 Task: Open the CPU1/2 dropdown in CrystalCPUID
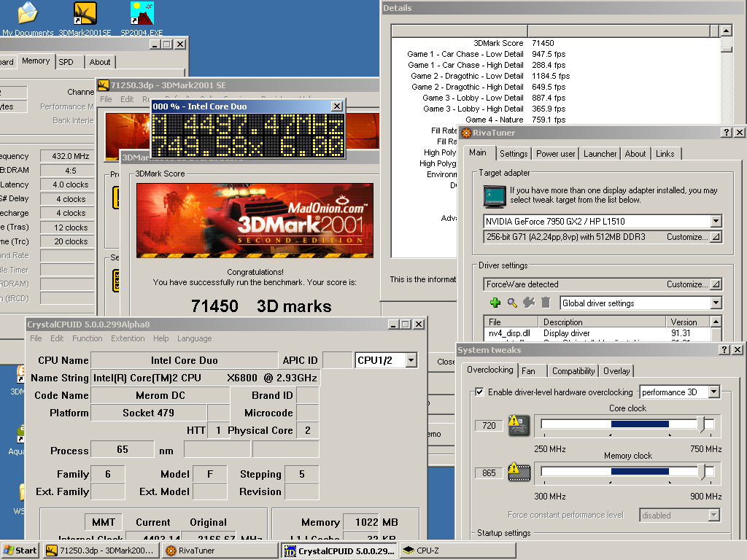[411, 360]
